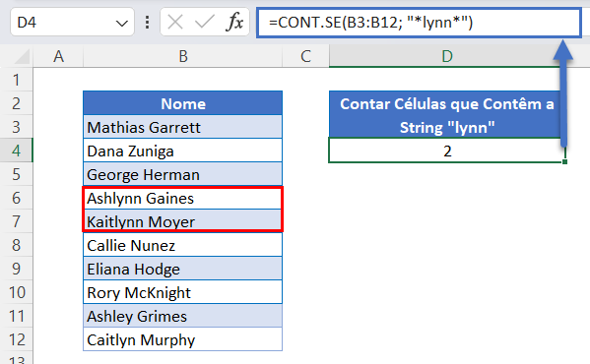Select the cell "Dana Zuniga"
This screenshot has width=590, height=364.
(183, 151)
